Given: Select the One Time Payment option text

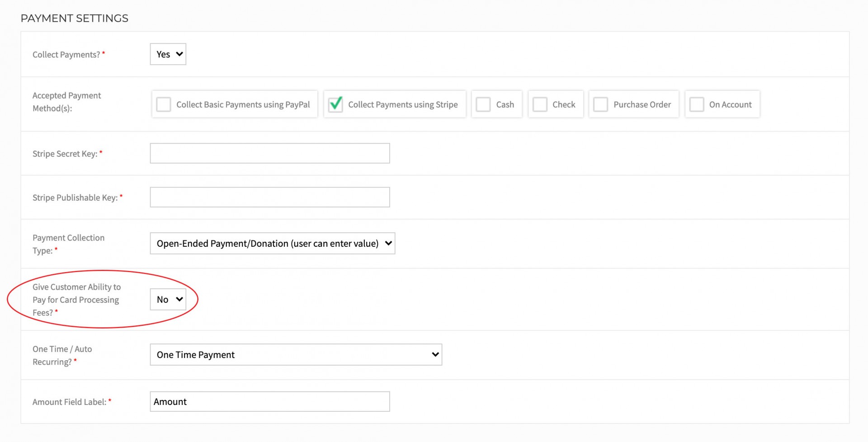Looking at the screenshot, I should click(195, 354).
